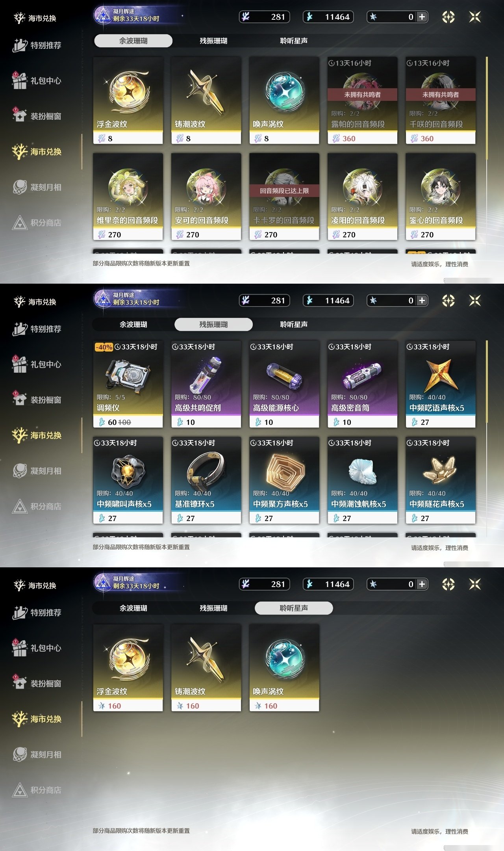Select the 调频仪 item with -40% discount
504x851 pixels.
pyautogui.click(x=128, y=384)
